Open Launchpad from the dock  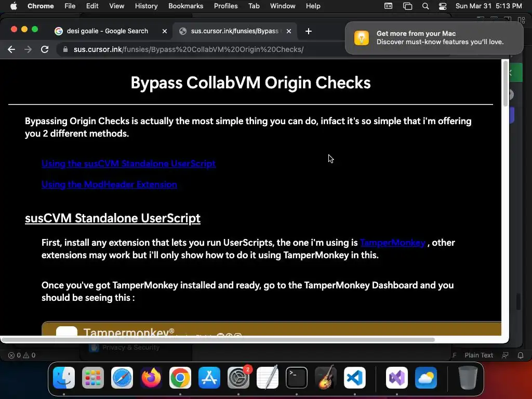[93, 378]
